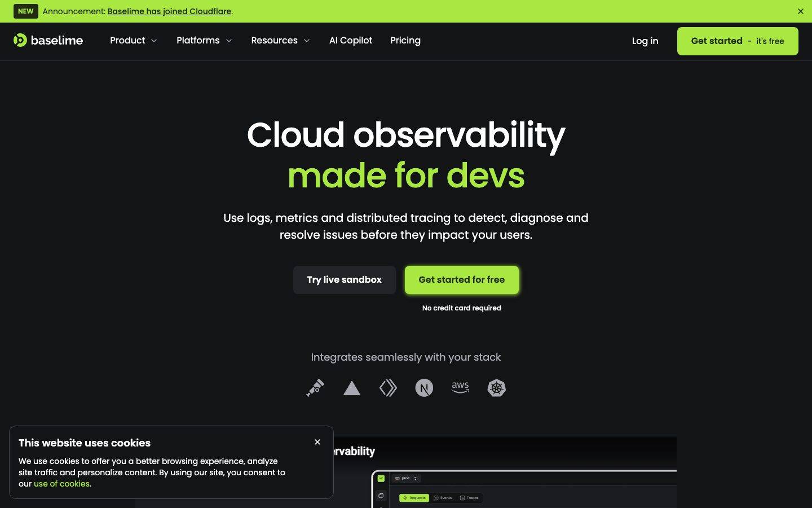Click the 'No credit card required' text
This screenshot has height=508, width=812.
pyautogui.click(x=462, y=308)
